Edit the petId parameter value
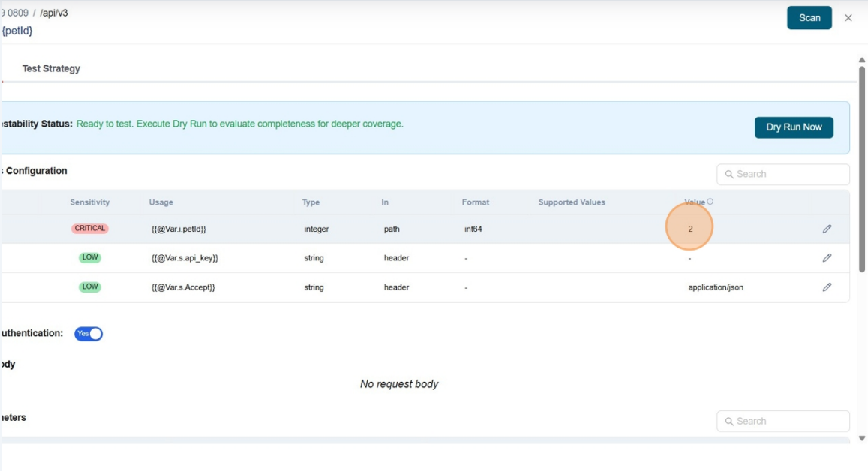 (x=827, y=228)
